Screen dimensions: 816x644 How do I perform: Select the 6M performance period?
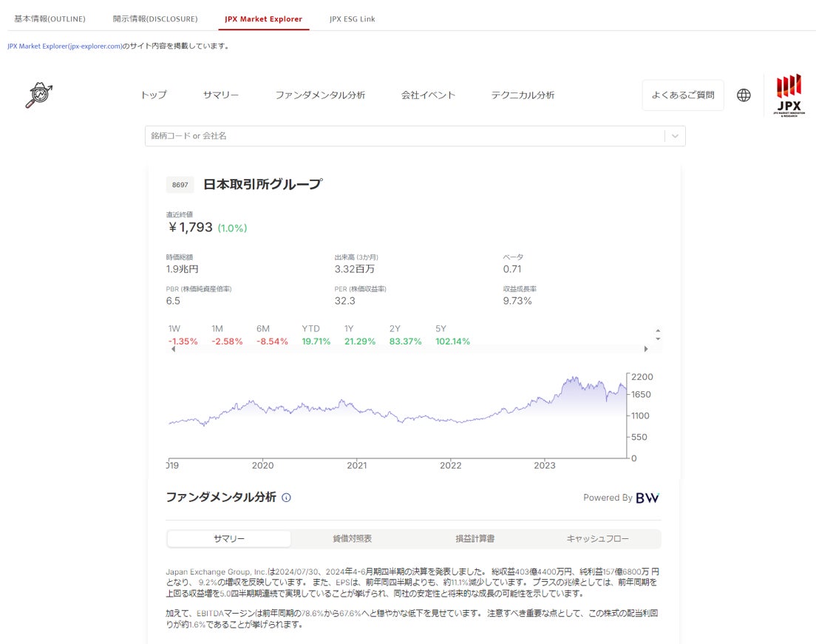point(272,335)
